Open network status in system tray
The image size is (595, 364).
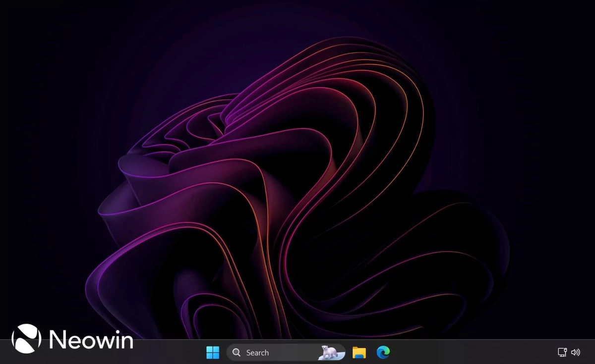pyautogui.click(x=562, y=353)
